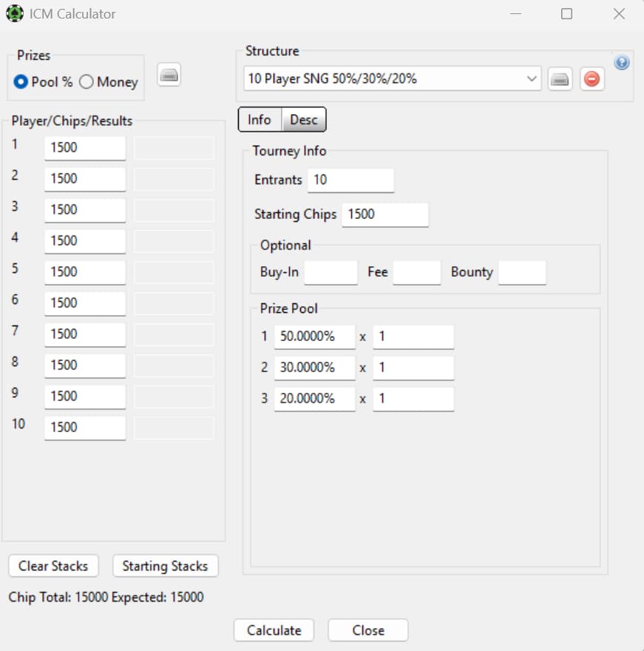The height and width of the screenshot is (651, 644).
Task: Click the Clear Stacks button
Action: point(53,565)
